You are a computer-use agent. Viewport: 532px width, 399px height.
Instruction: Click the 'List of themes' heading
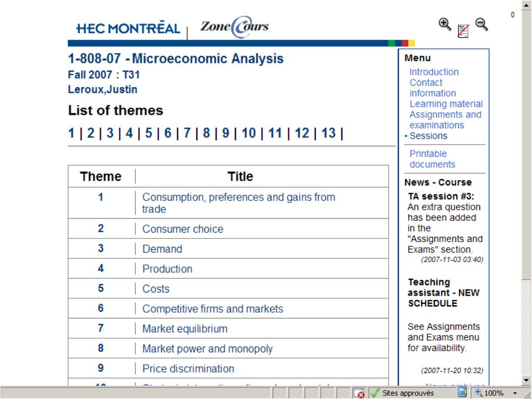point(116,111)
